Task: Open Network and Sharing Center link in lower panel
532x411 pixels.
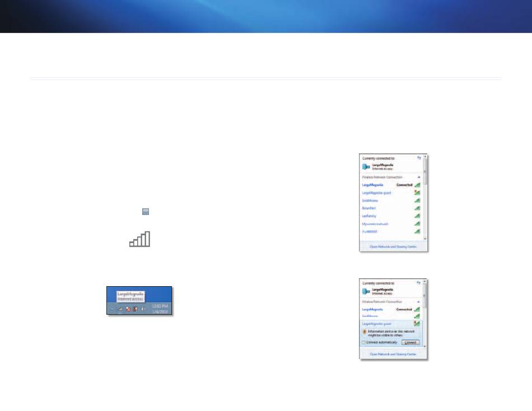Action: (392, 354)
